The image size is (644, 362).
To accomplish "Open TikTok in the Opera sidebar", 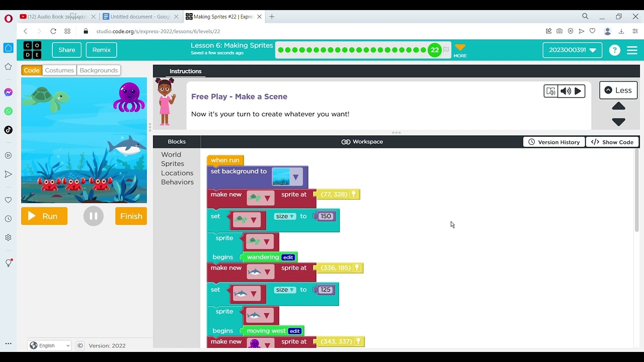I will [x=8, y=130].
